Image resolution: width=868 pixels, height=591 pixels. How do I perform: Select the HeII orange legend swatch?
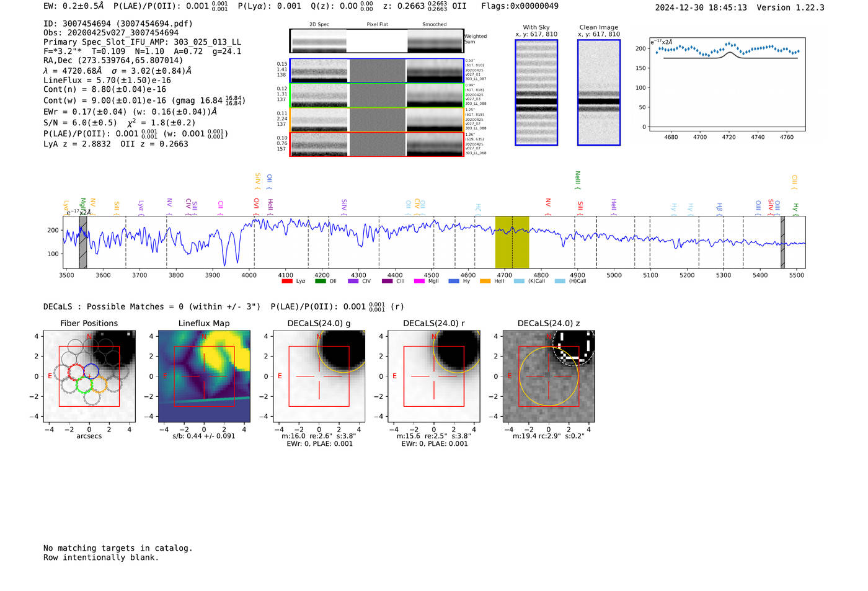tap(485, 281)
